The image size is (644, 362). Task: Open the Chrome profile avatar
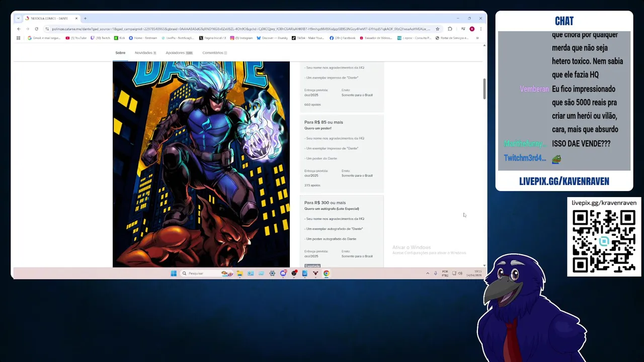tap(472, 29)
